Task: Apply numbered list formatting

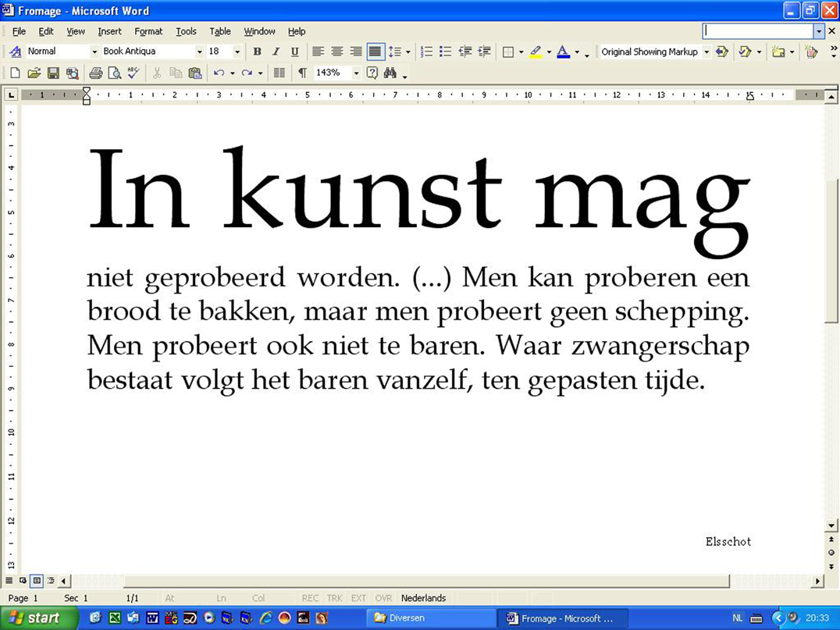Action: (426, 52)
